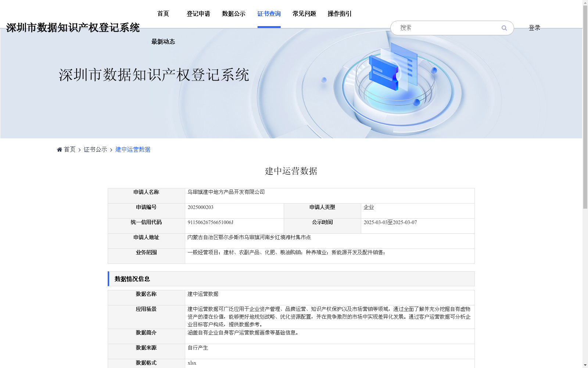
Task: Click the 应用场景 label cell
Action: point(146,317)
